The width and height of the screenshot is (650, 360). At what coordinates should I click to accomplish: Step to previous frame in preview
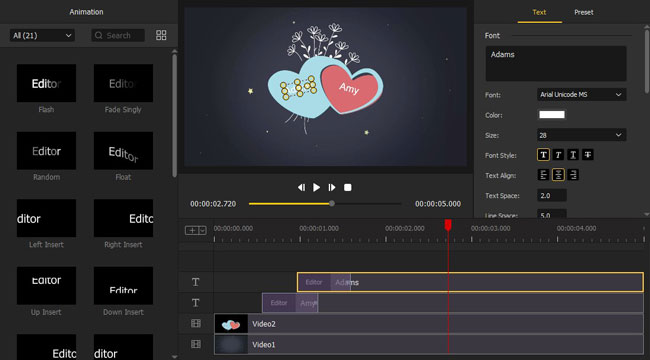coord(301,187)
